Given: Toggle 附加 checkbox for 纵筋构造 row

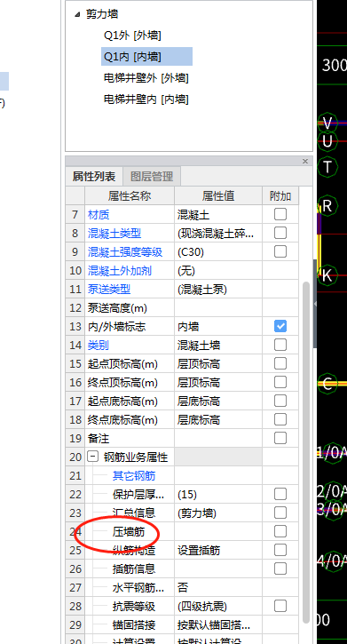Looking at the screenshot, I should (280, 550).
